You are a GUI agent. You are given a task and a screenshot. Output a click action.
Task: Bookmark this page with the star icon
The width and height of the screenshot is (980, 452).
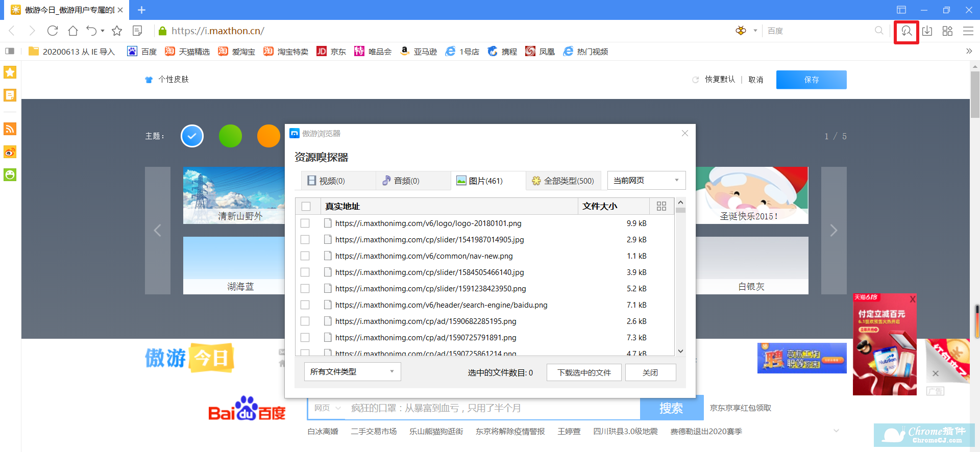click(117, 31)
